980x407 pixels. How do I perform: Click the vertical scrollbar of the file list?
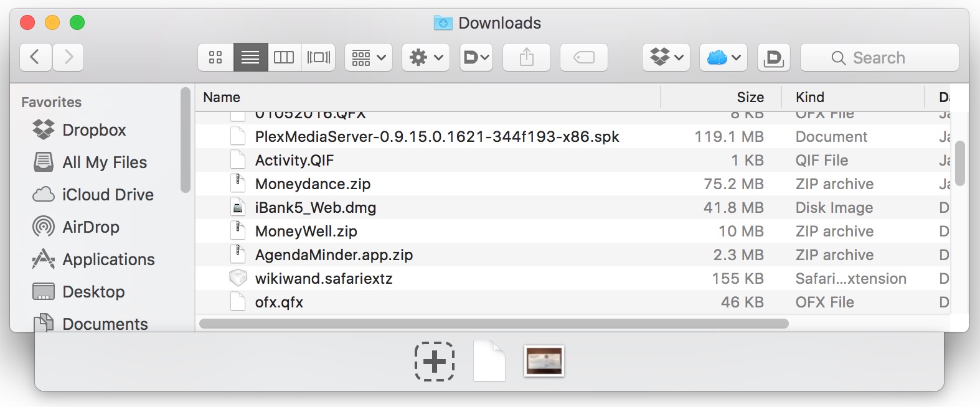point(959,163)
